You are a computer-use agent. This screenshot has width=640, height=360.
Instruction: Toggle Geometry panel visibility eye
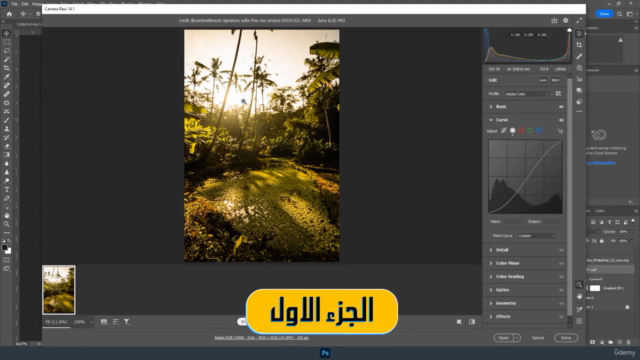(x=561, y=303)
